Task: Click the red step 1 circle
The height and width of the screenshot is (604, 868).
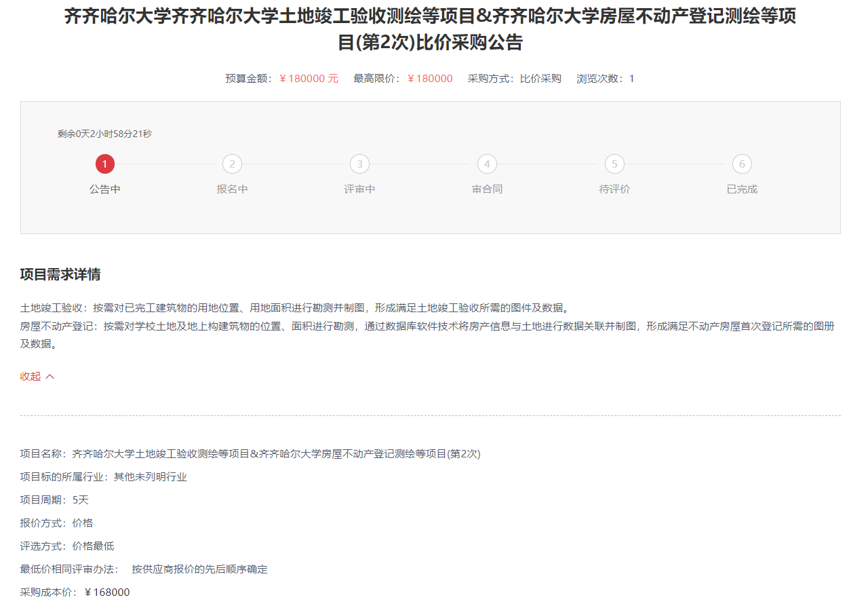Action: 104,164
